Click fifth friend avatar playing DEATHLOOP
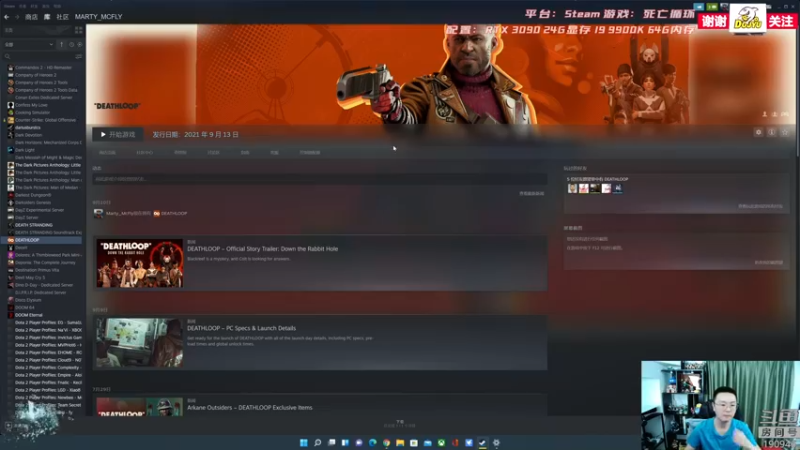800x450 pixels. coord(617,188)
